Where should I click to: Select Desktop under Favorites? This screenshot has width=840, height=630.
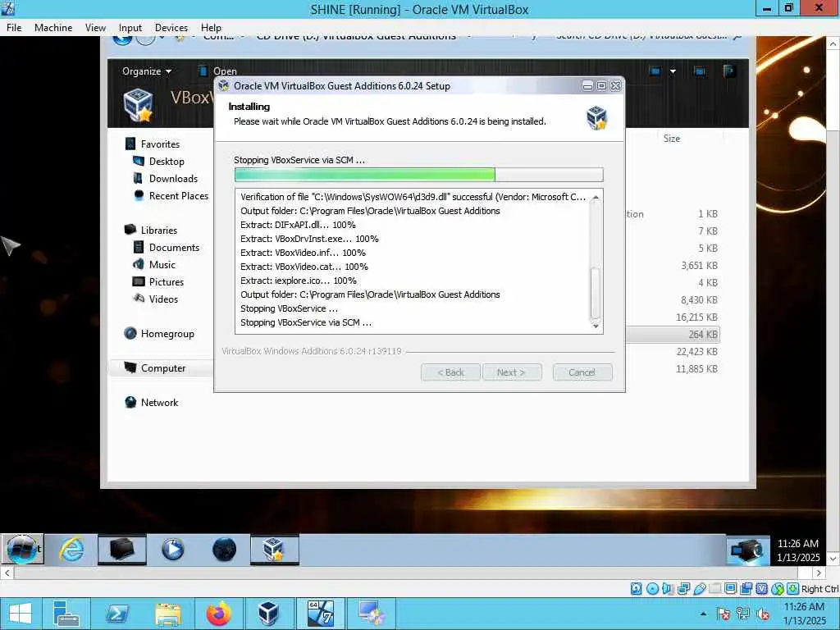pyautogui.click(x=166, y=162)
